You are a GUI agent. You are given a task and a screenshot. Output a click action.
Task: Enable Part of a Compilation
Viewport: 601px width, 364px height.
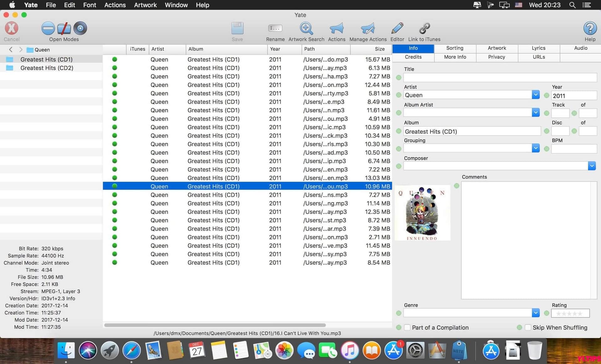(x=407, y=327)
